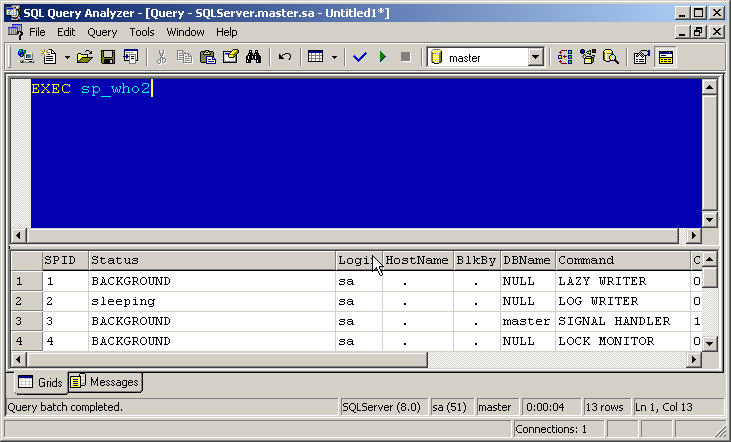Click editor vertical scrollbar down arrow

click(709, 220)
